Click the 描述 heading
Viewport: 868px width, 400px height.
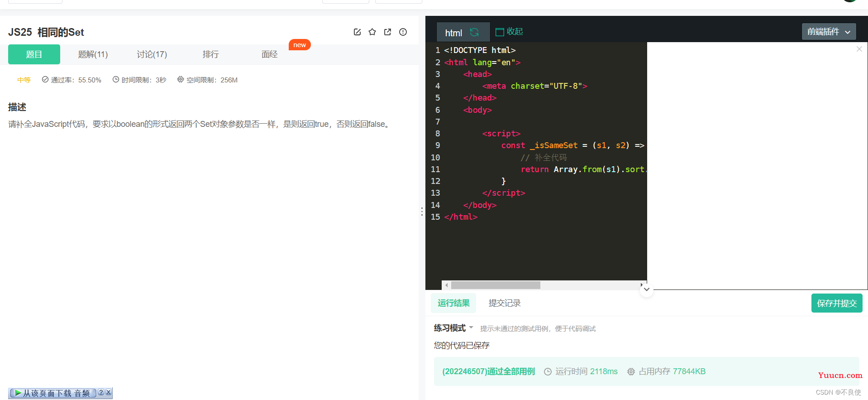coord(17,107)
